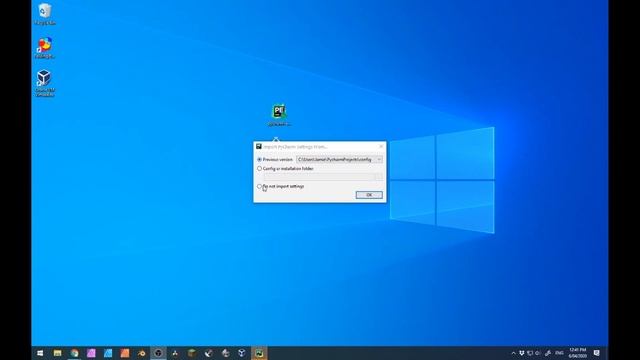Open Blender from the taskbar
Image resolution: width=640 pixels, height=360 pixels.
tap(141, 353)
